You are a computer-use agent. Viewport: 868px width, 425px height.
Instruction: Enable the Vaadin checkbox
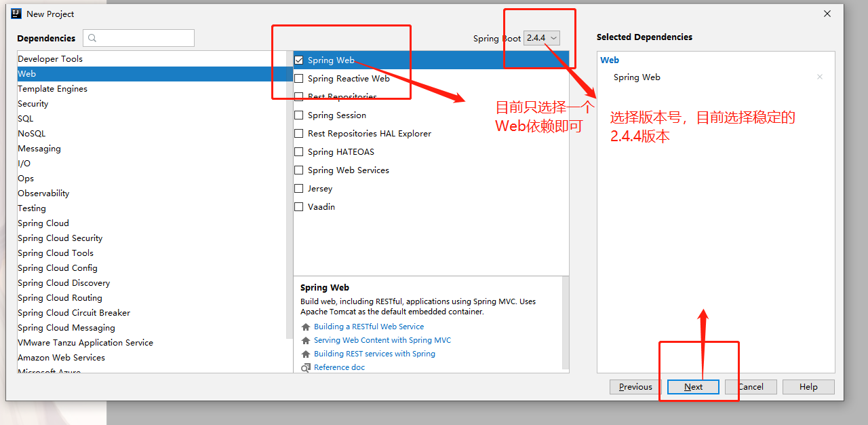(x=298, y=206)
